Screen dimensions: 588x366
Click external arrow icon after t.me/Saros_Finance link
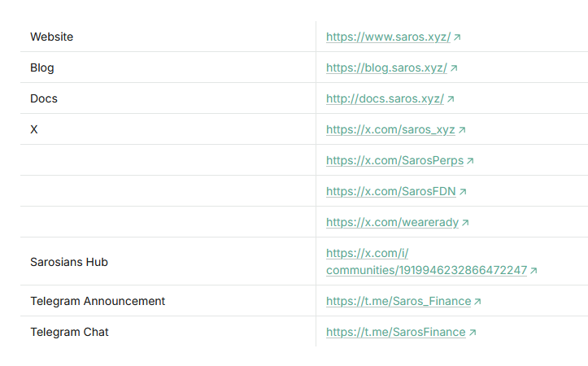pyautogui.click(x=477, y=302)
